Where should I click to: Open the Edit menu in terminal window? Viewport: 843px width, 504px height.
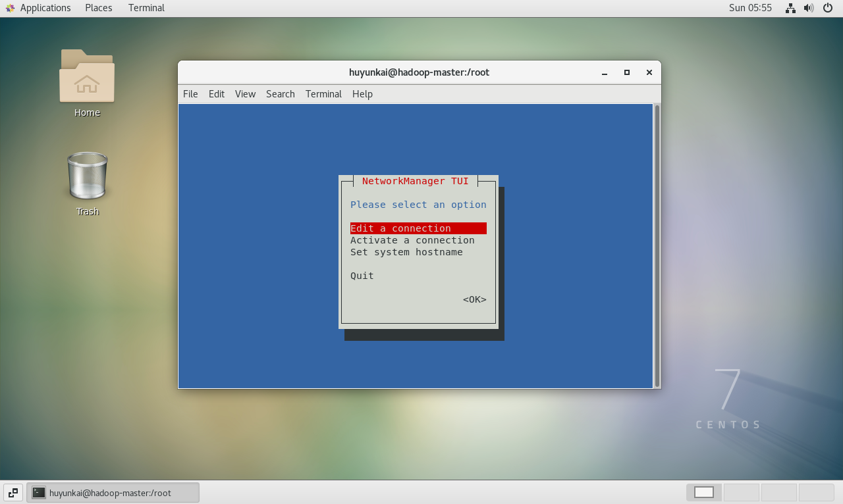217,94
